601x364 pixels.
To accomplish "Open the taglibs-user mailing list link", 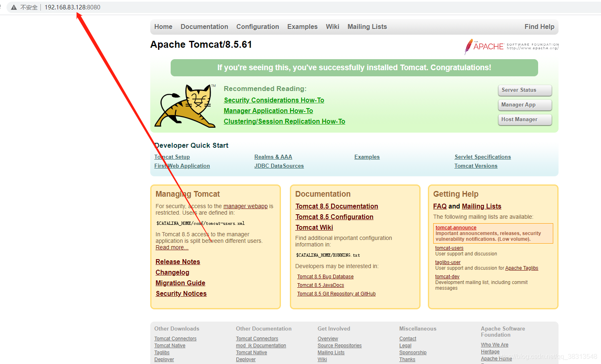I will click(x=447, y=262).
